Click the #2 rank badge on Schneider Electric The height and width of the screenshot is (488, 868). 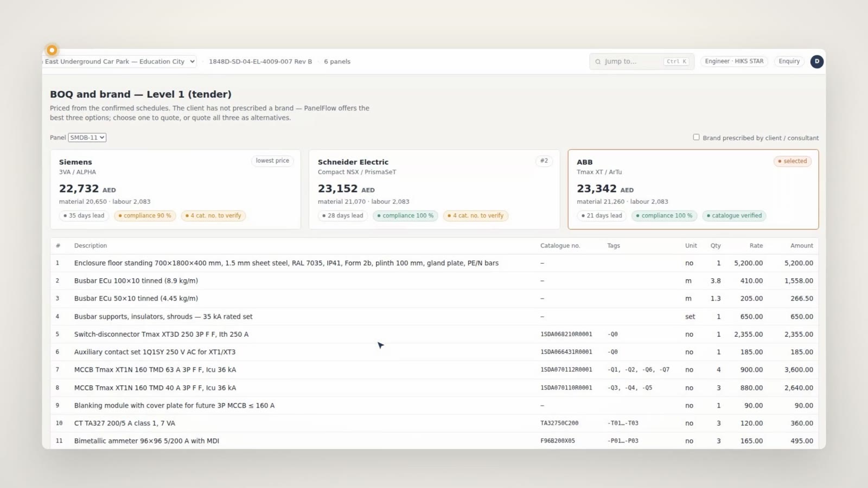[x=544, y=161]
